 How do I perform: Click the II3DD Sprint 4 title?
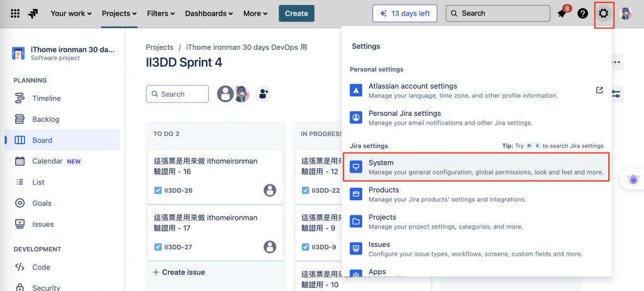pyautogui.click(x=184, y=62)
